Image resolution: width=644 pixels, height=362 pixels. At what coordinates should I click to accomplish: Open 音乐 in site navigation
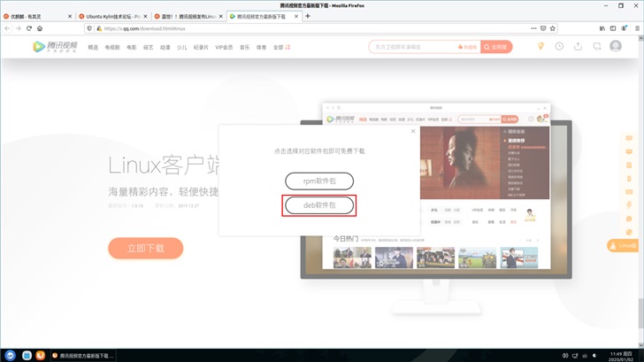tap(245, 47)
